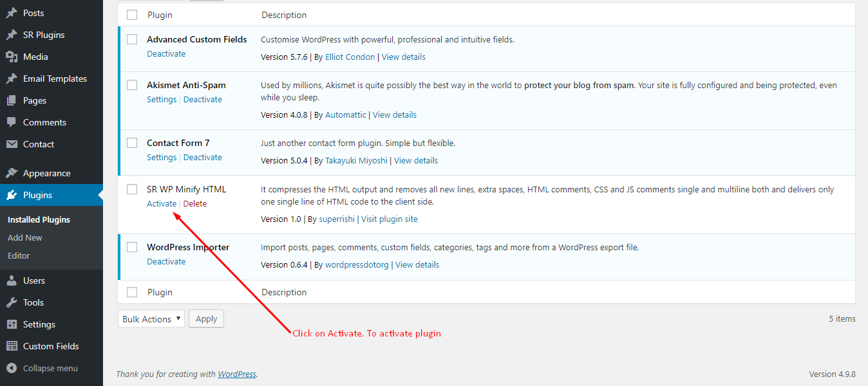868x386 pixels.
Task: View details for Advanced Custom Fields
Action: [404, 57]
